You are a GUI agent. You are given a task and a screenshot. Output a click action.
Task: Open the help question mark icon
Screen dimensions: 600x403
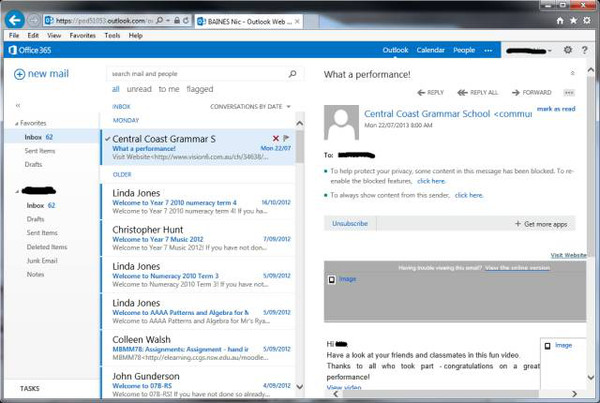587,50
